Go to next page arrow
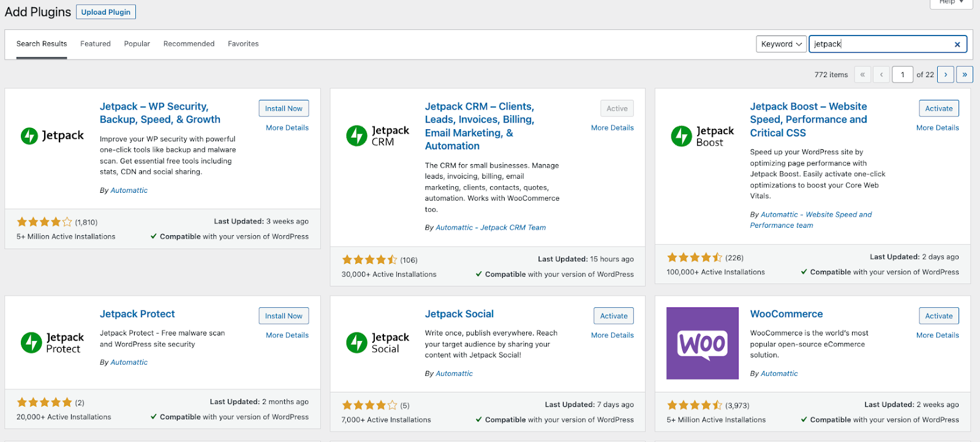The width and height of the screenshot is (980, 442). coord(946,75)
